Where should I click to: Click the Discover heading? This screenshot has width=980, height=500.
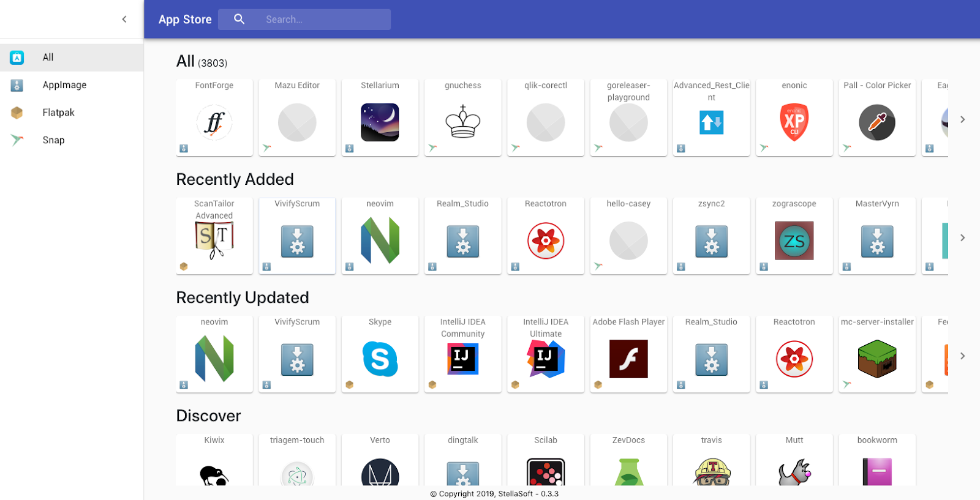[x=208, y=416]
